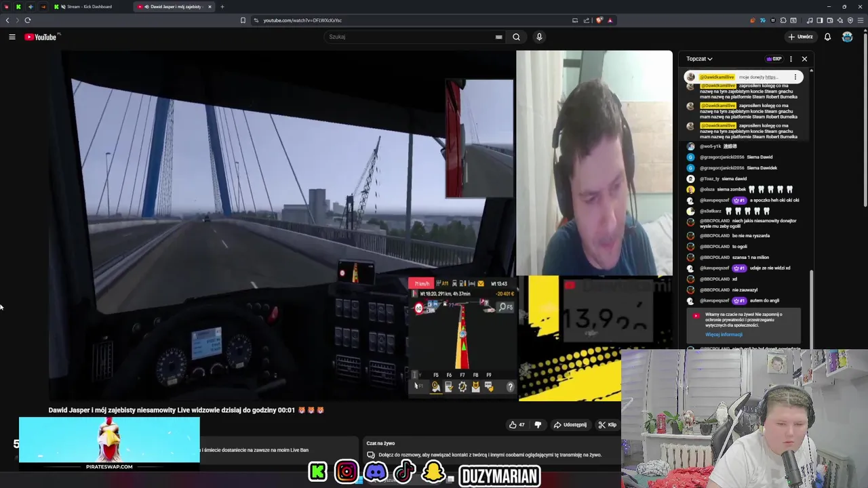Start voice search with the microphone
The height and width of the screenshot is (488, 868).
(x=539, y=37)
